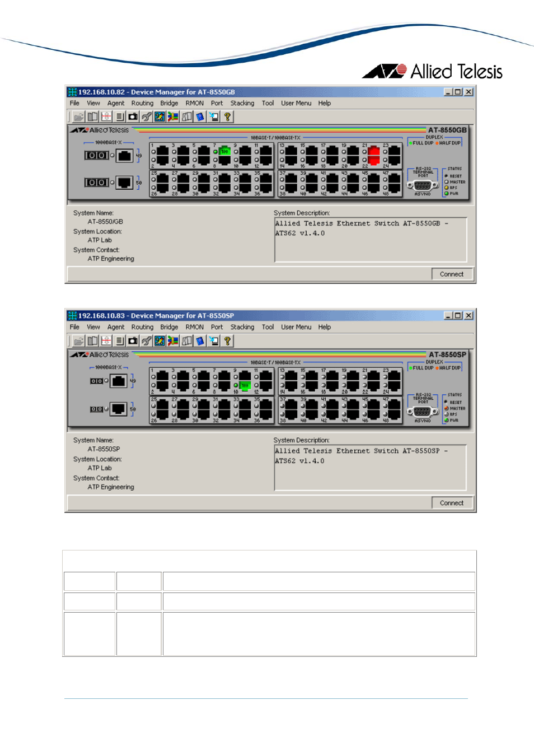Click folded map icon in AT-8550GB toolbar

point(186,116)
